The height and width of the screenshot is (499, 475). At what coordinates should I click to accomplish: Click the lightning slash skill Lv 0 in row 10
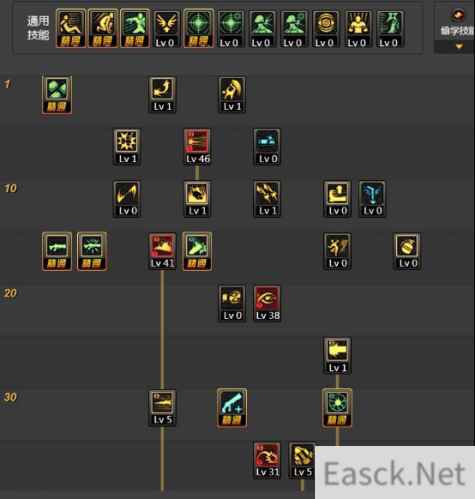127,199
